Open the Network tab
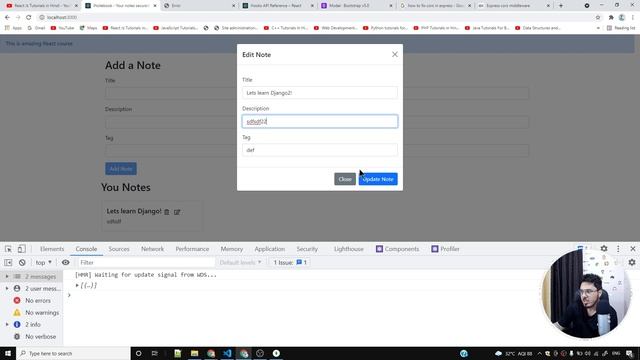640x360 pixels. [152, 249]
